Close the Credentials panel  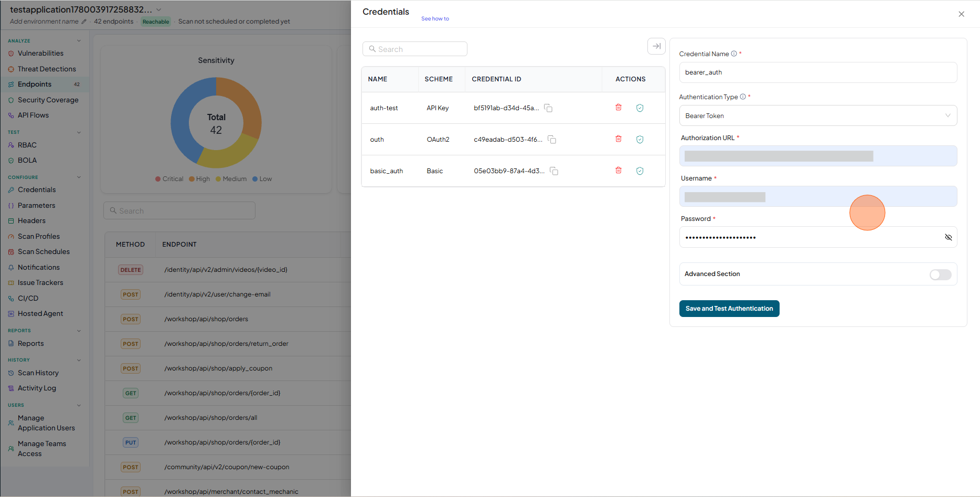[961, 14]
